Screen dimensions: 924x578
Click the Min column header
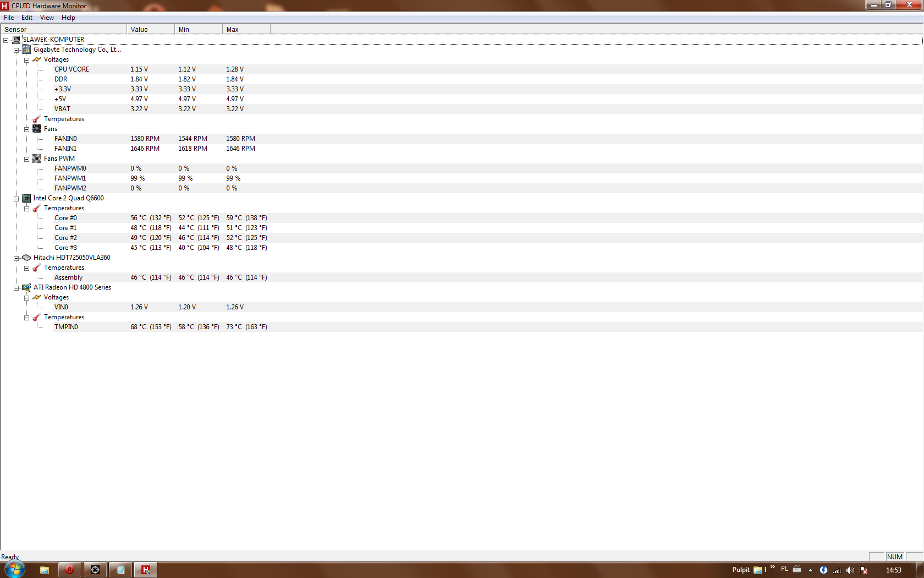[199, 29]
